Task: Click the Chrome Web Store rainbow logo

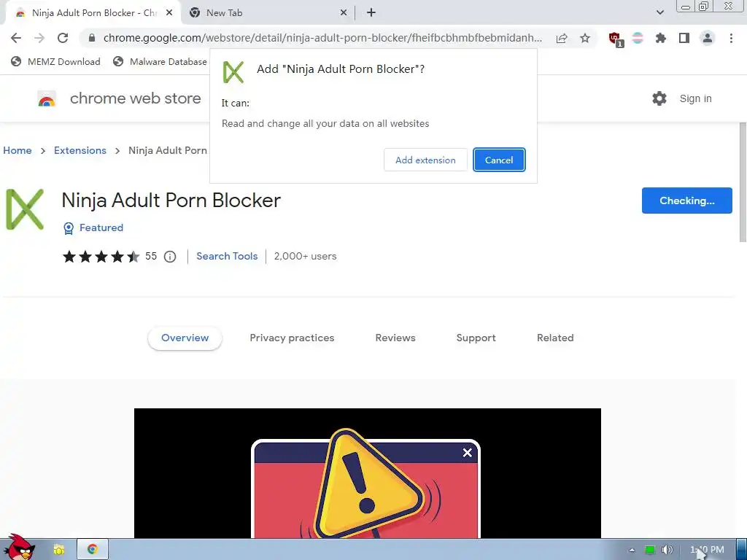Action: (x=47, y=98)
